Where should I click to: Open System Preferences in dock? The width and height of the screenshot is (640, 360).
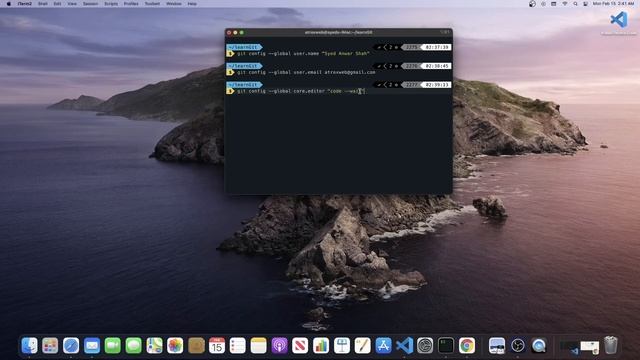point(425,346)
